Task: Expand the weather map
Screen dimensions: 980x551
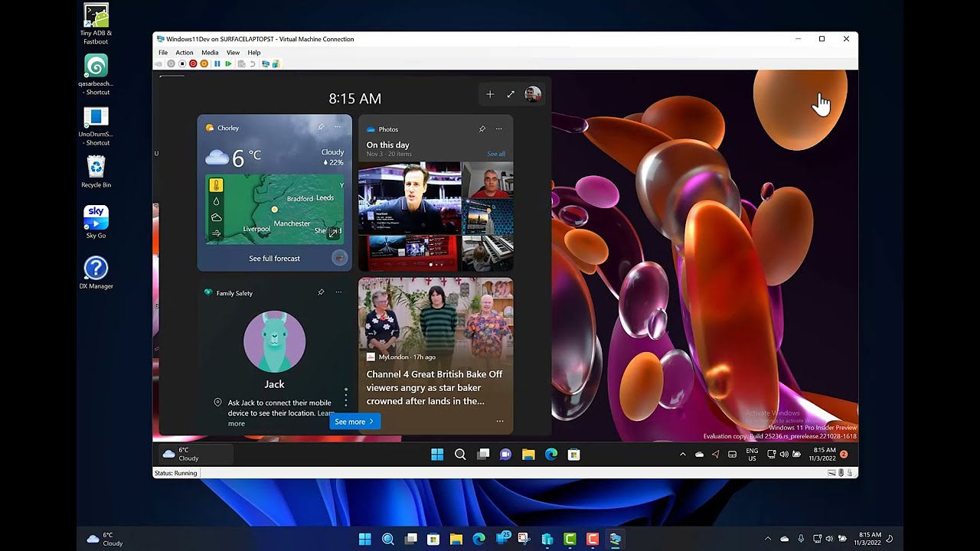Action: coord(333,233)
